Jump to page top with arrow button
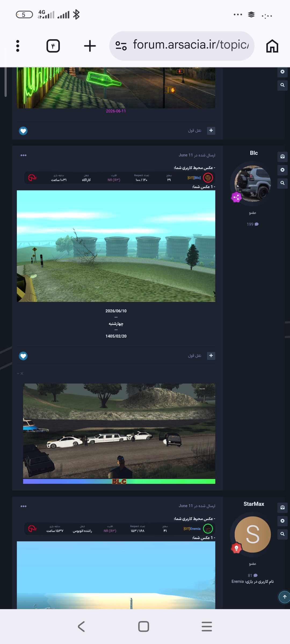 pos(284,597)
